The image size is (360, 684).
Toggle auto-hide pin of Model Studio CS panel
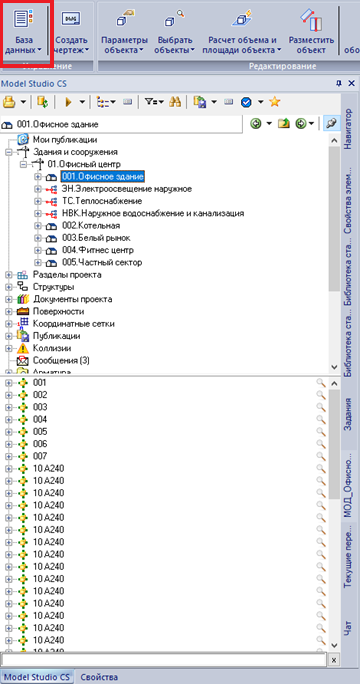(339, 83)
